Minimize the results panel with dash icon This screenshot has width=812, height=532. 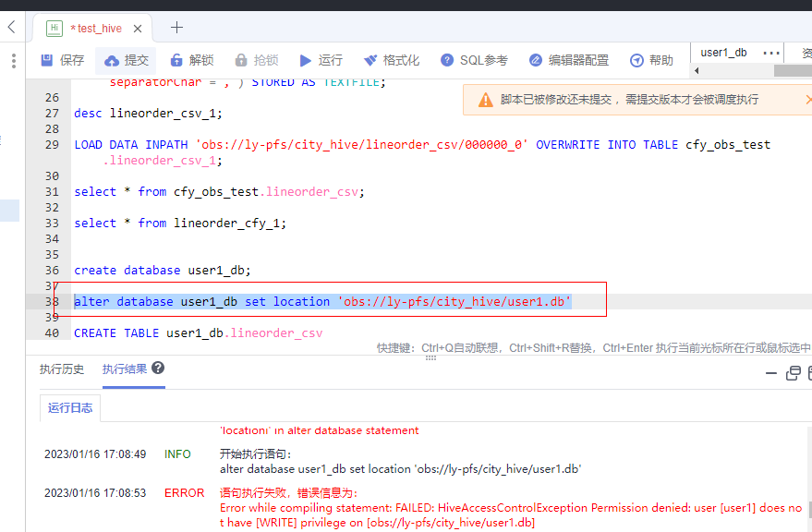tap(771, 373)
